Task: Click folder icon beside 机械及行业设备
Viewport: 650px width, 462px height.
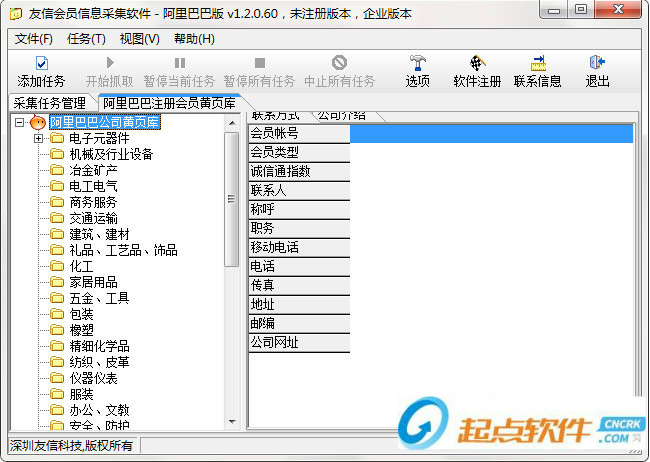Action: click(57, 154)
